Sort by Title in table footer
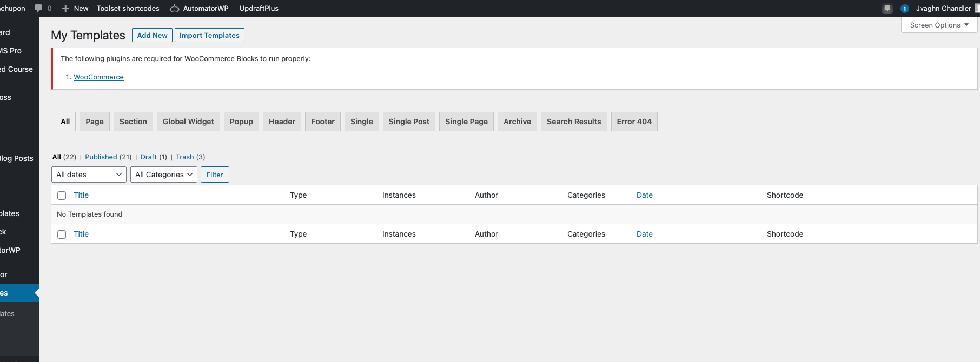Screen dimensions: 980x362 (x=81, y=234)
